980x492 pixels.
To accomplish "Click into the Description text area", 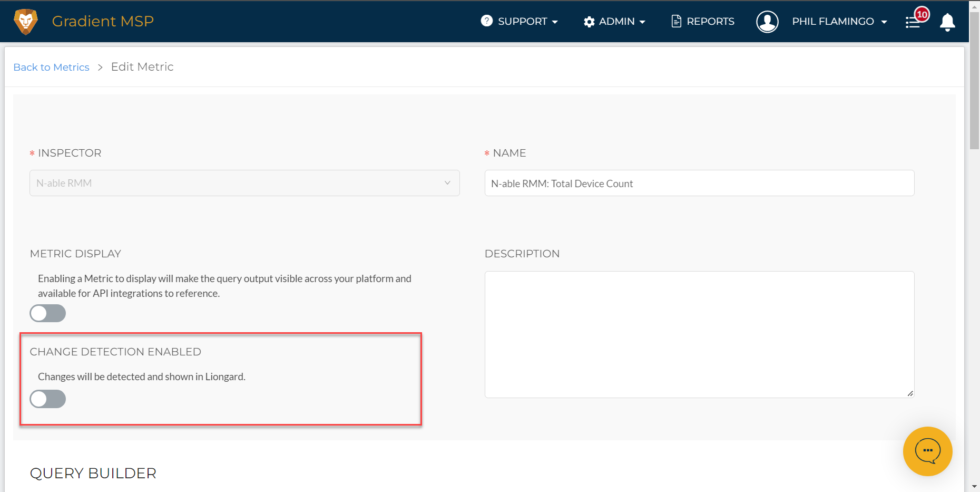I will point(699,334).
